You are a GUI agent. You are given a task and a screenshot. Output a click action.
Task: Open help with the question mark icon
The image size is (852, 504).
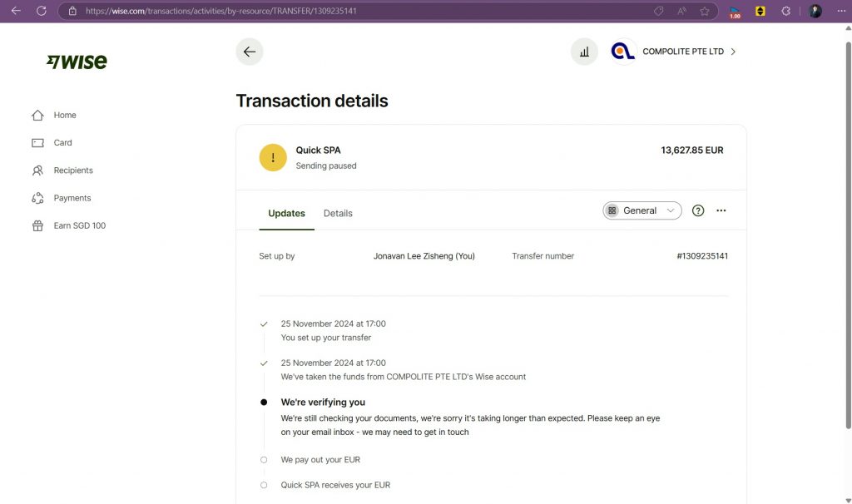(x=698, y=210)
